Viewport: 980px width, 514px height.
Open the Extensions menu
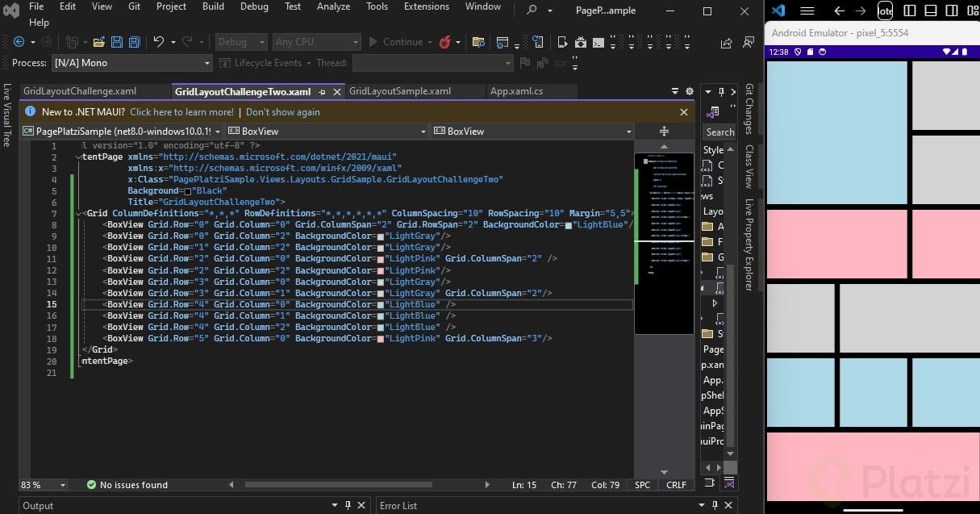[427, 6]
